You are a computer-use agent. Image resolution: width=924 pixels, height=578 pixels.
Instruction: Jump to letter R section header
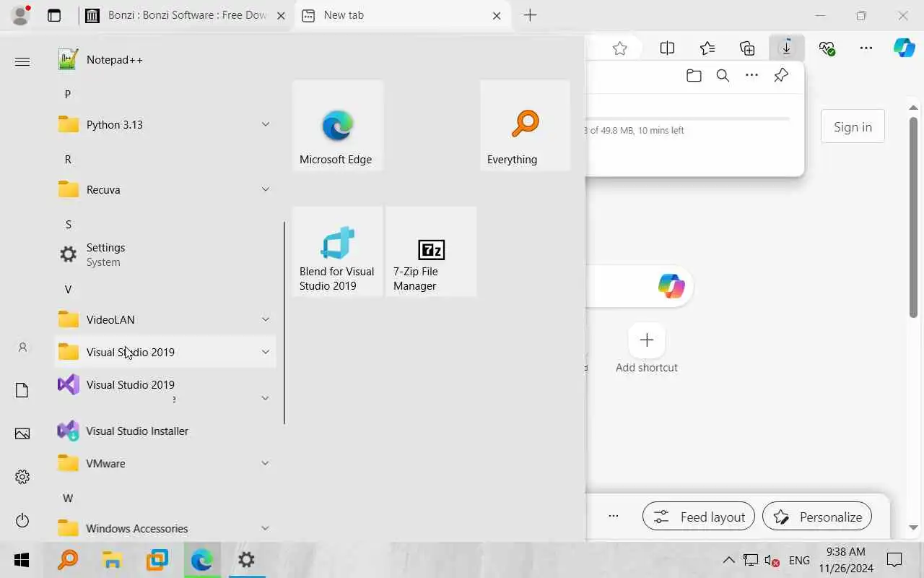tap(68, 159)
